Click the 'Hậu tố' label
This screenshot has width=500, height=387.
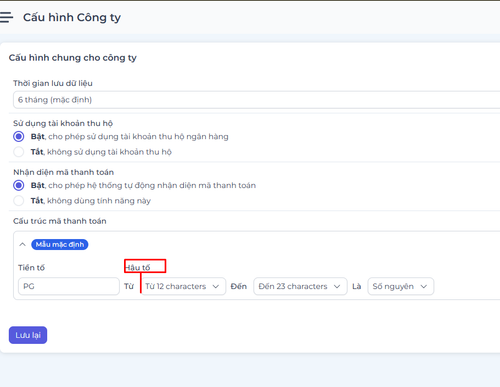pos(138,267)
